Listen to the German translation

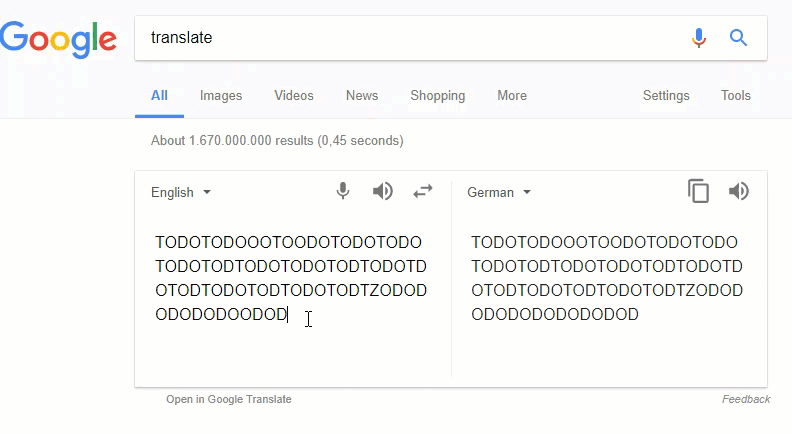[x=739, y=191]
